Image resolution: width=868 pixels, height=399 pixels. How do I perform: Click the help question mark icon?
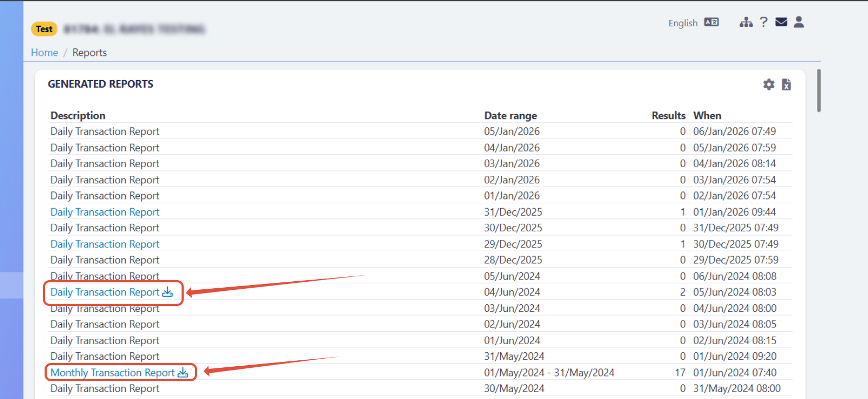click(763, 22)
